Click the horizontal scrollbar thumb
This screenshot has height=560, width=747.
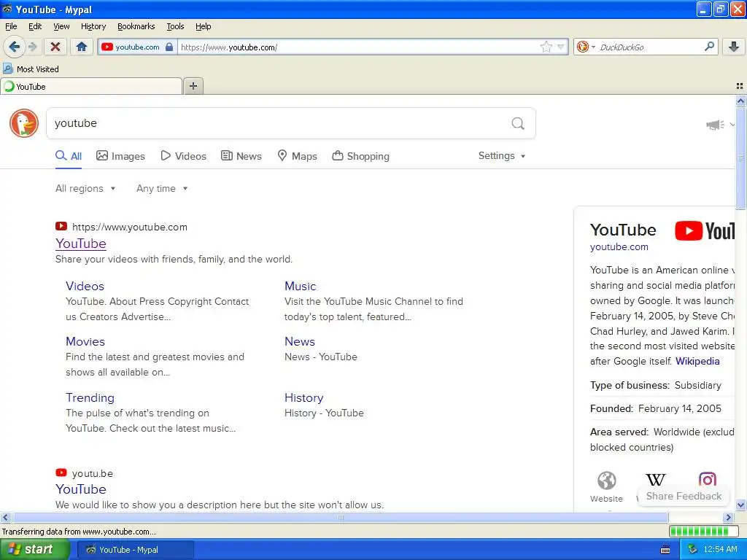(x=340, y=518)
